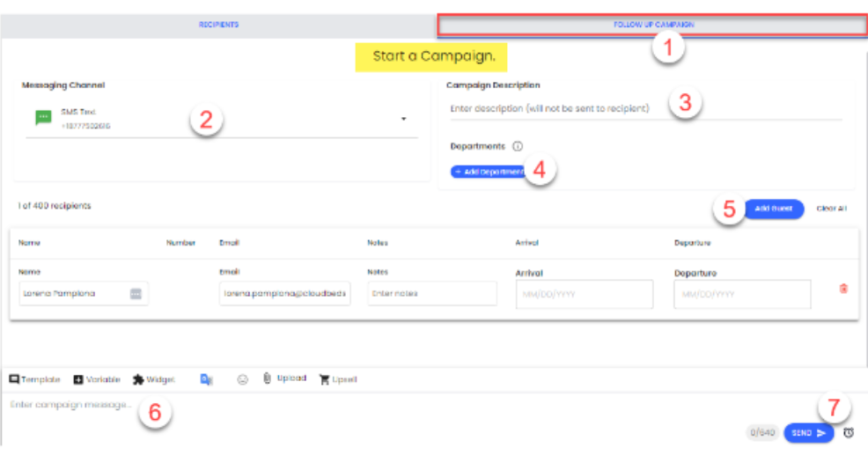This screenshot has height=470, width=868.
Task: Open the Follow Up Campaign tab
Action: 653,25
